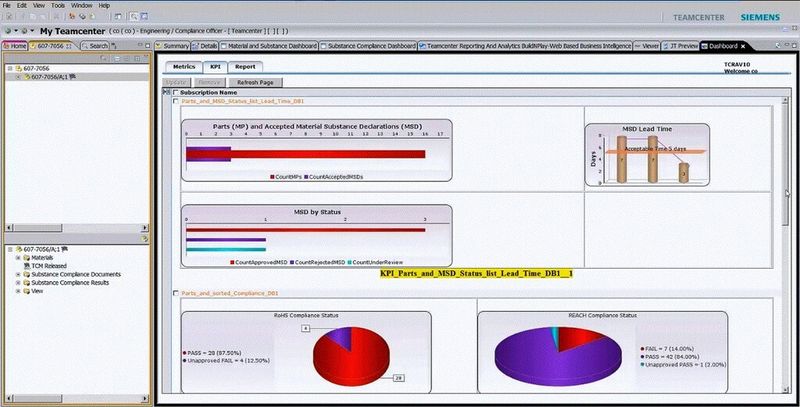Open the Help menu

pyautogui.click(x=104, y=6)
